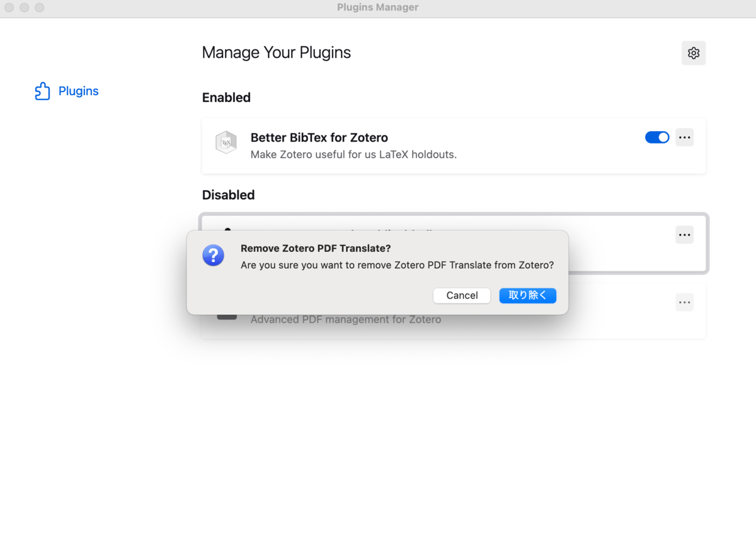The image size is (756, 546).
Task: Open more options for Advanced PDF management plugin
Action: [685, 303]
